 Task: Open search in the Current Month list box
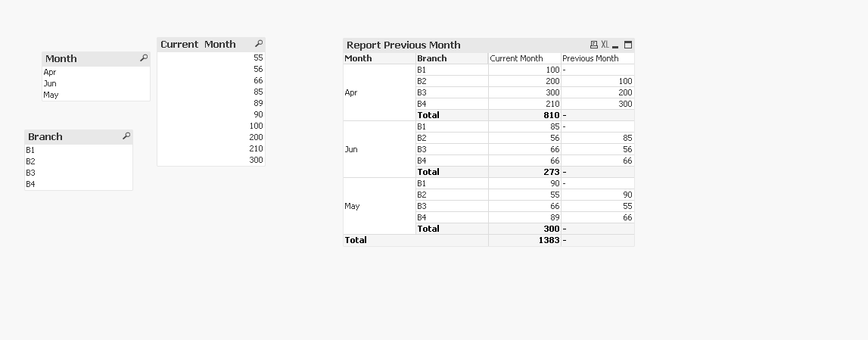pos(259,44)
